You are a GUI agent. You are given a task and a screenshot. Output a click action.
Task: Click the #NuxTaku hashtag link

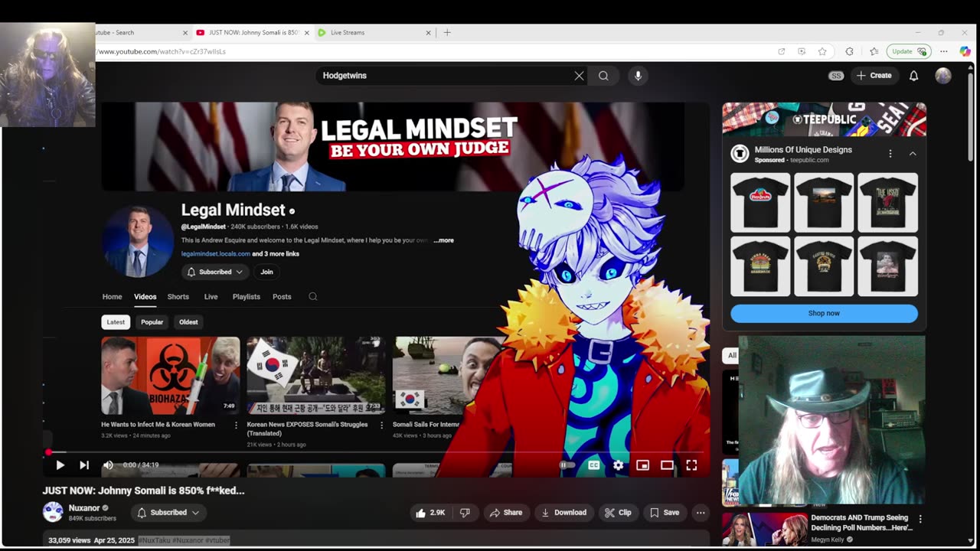[x=155, y=540]
